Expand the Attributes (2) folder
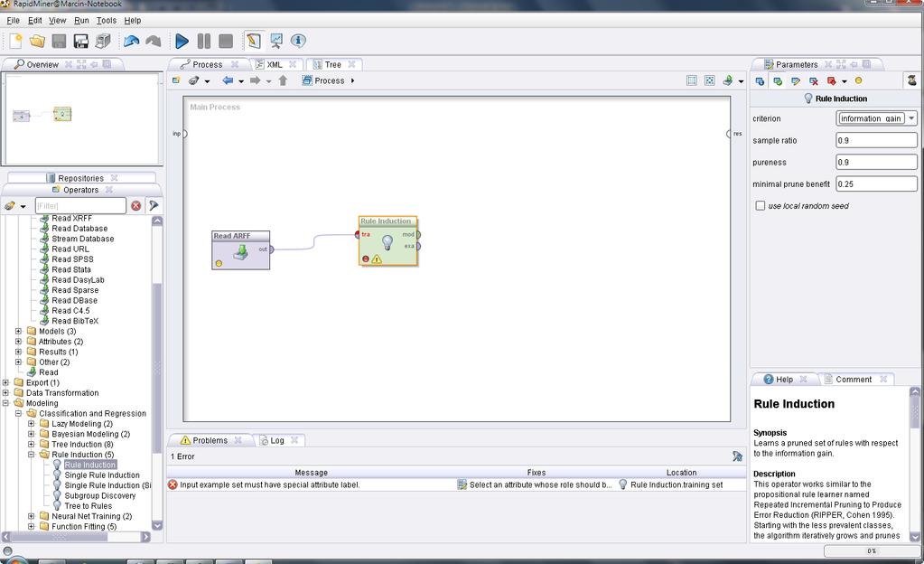This screenshot has width=924, height=564. (18, 342)
